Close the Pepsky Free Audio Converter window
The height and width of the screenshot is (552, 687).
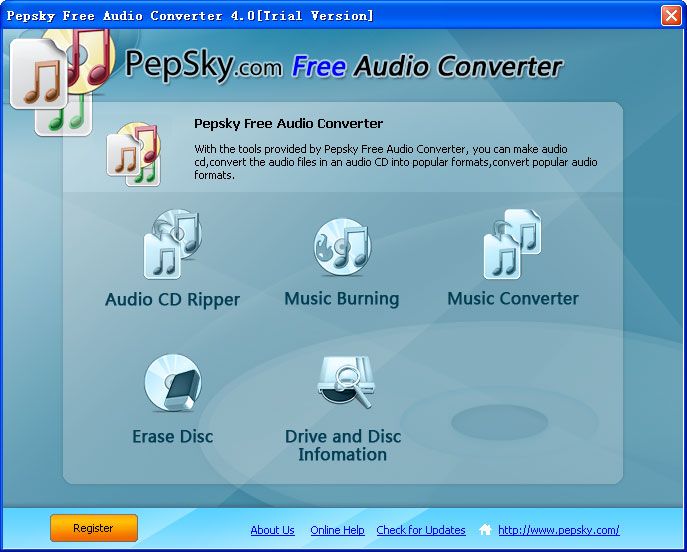coord(671,16)
